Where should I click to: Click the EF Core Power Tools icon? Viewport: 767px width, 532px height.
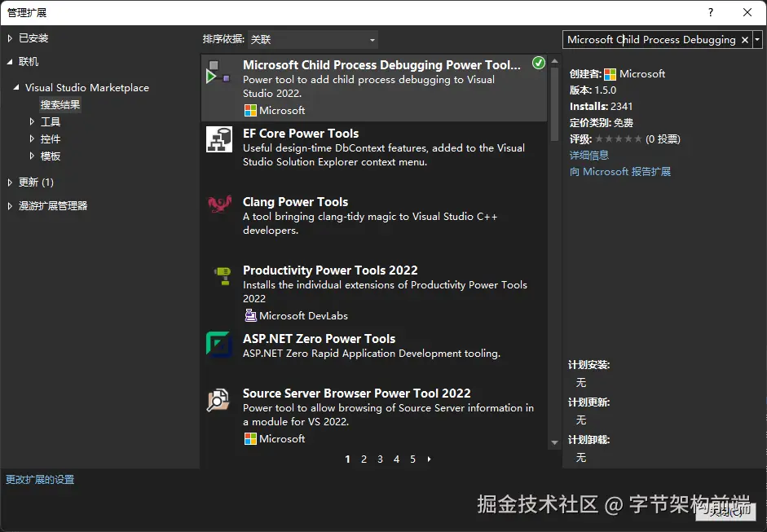tap(218, 139)
